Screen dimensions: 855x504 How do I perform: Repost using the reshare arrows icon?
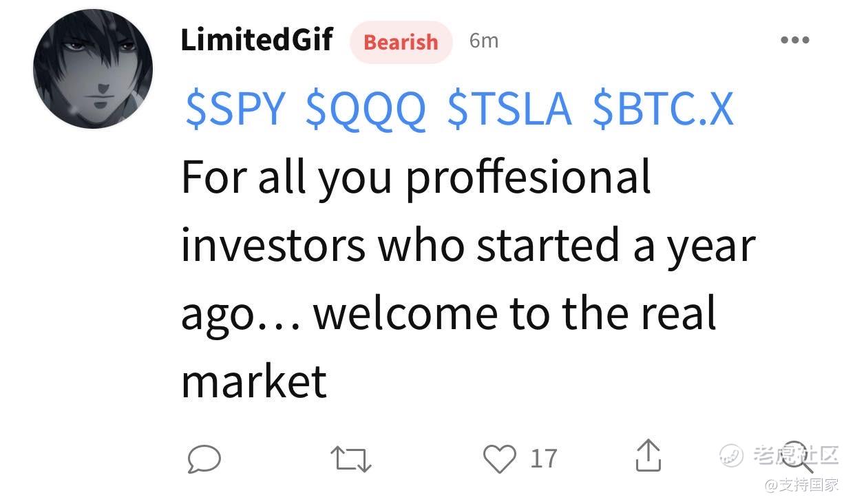(351, 459)
